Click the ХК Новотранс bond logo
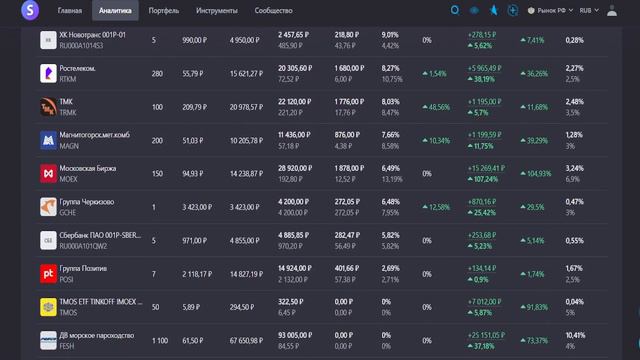The image size is (640, 360). pyautogui.click(x=48, y=40)
